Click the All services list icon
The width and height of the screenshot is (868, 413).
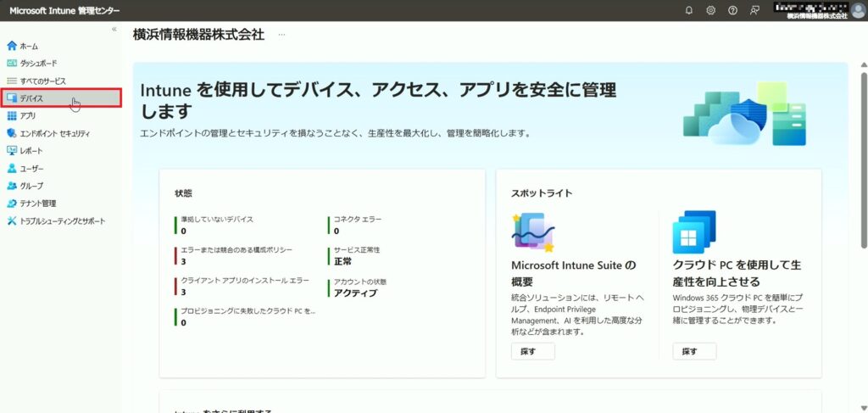12,81
